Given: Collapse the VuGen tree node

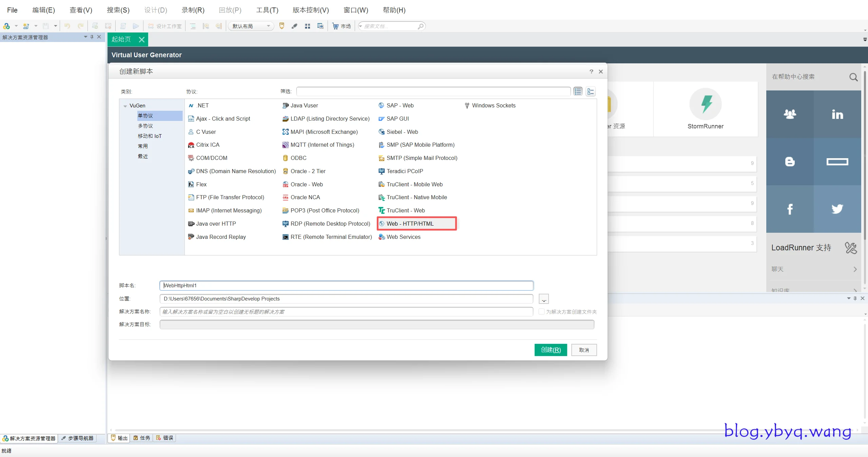Looking at the screenshot, I should [x=125, y=106].
